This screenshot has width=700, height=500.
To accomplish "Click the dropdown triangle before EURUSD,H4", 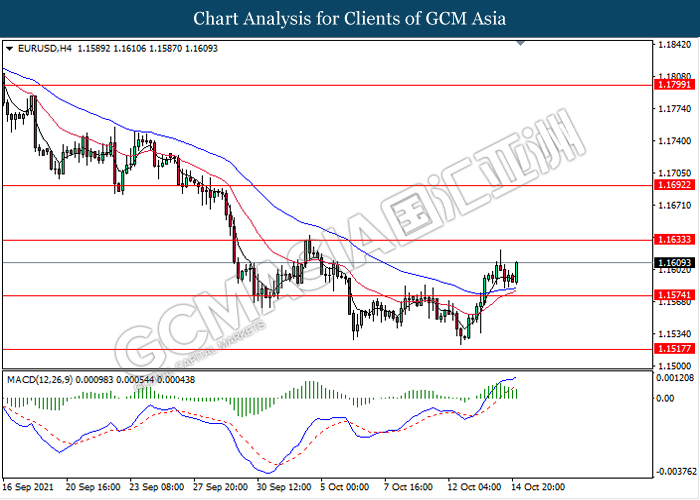I will coord(10,49).
